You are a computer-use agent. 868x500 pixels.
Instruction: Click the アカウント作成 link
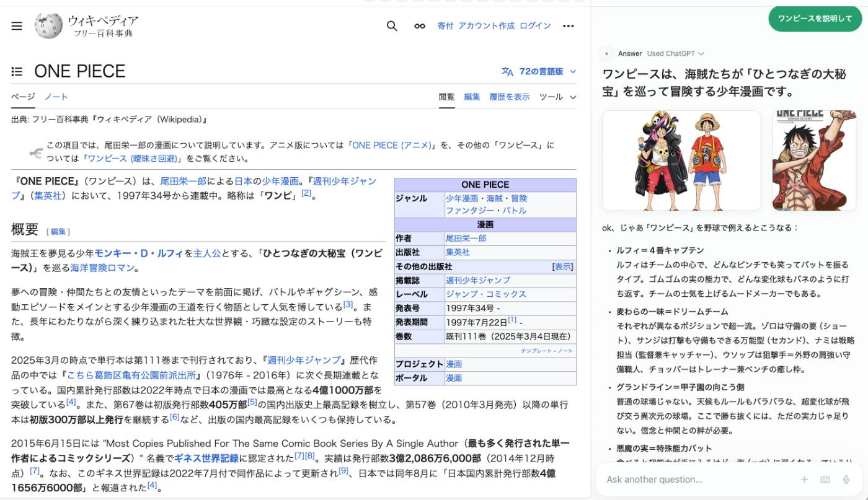tap(487, 26)
